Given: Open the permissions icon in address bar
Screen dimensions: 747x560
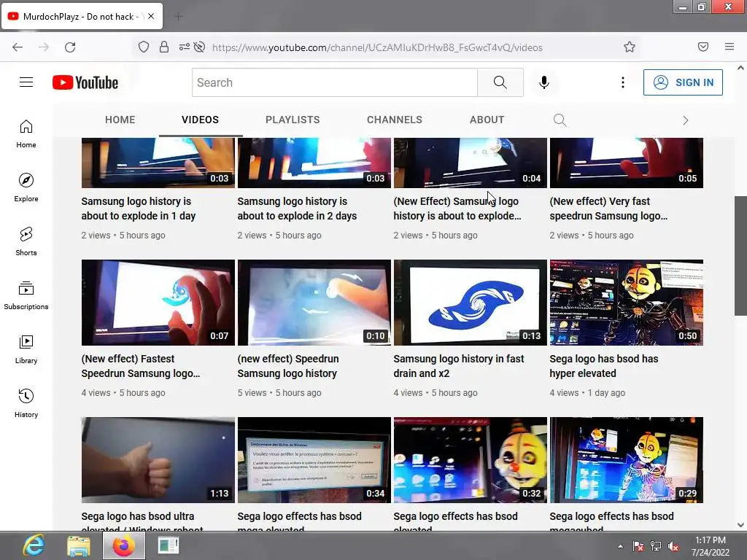Looking at the screenshot, I should [x=184, y=47].
